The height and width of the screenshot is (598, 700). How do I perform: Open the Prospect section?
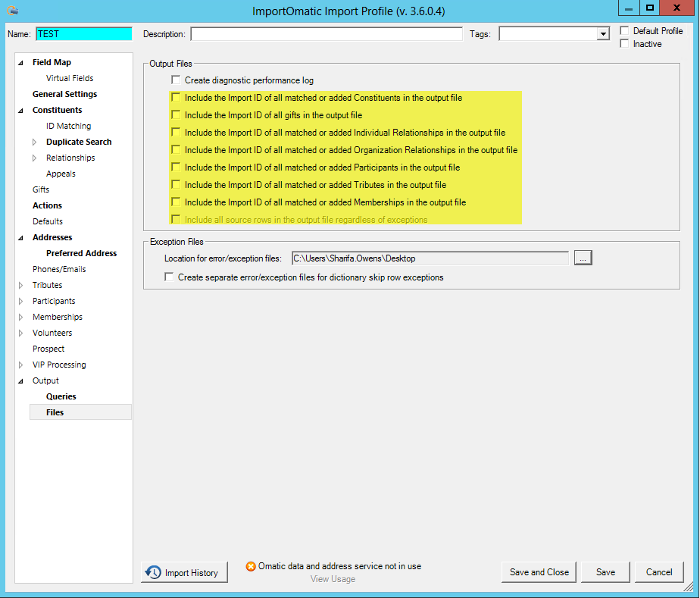[48, 349]
